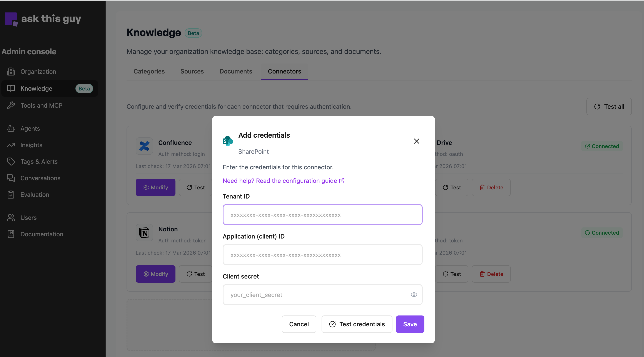Click the Tenant ID input field

point(322,215)
